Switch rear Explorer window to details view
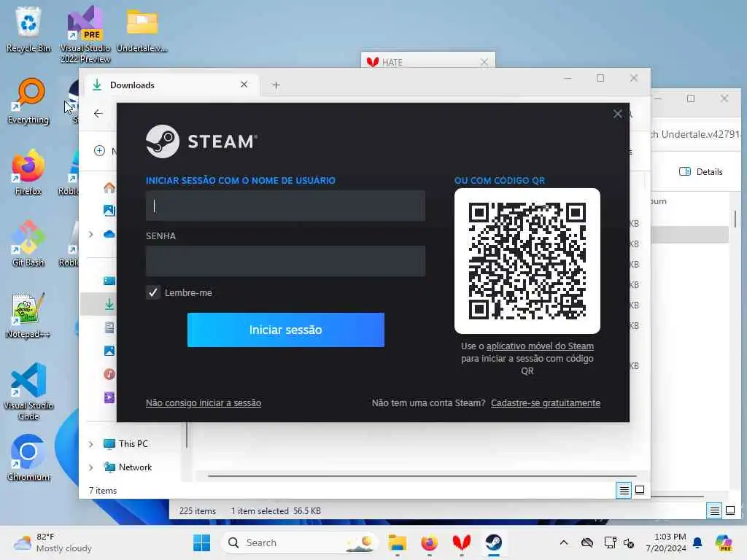 click(715, 511)
